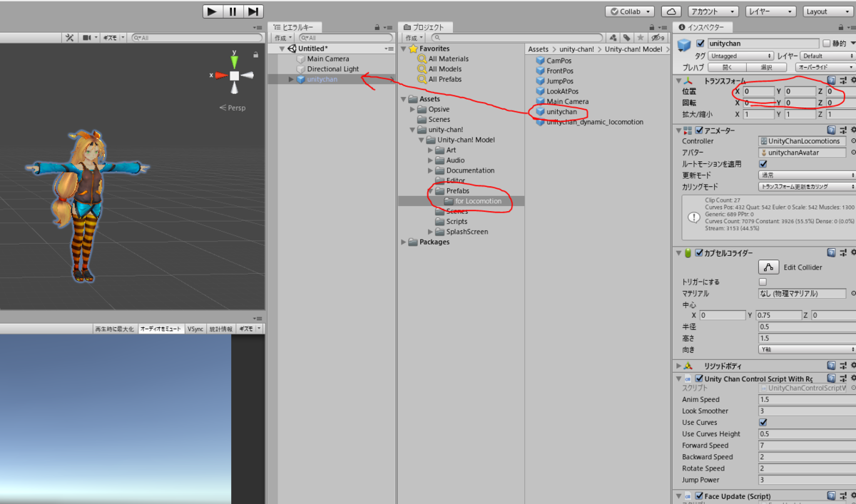This screenshot has height=504, width=856.
Task: Click the Anim Speed value field
Action: click(807, 399)
